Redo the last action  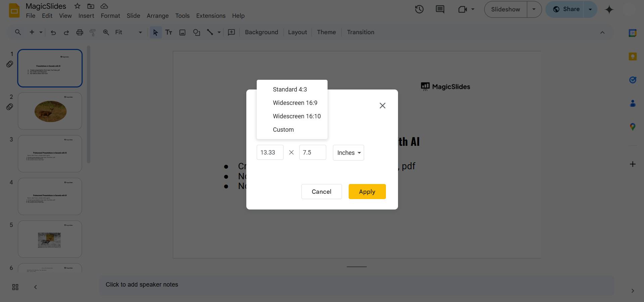pos(66,32)
